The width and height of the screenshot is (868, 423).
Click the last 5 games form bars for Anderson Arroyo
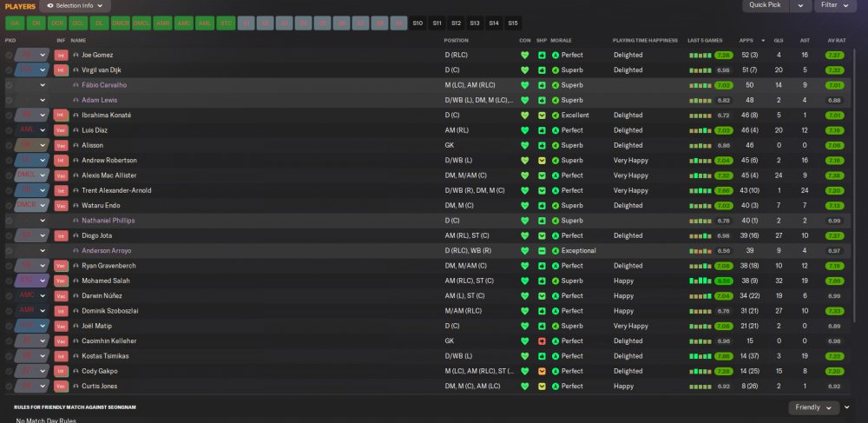pyautogui.click(x=700, y=251)
